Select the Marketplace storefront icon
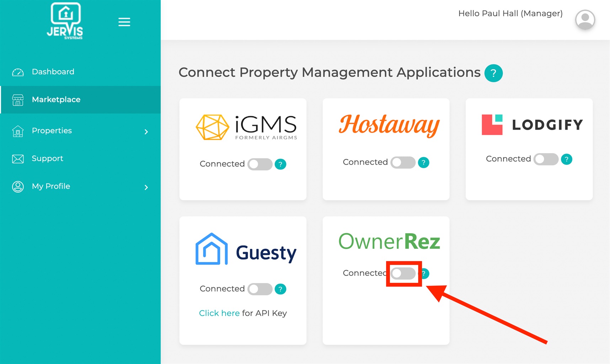 pos(17,100)
